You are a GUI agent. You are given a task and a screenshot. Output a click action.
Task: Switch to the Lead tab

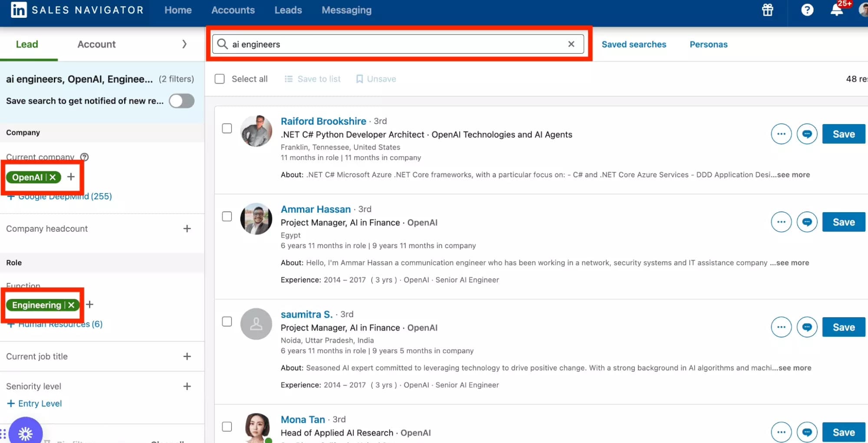click(x=27, y=44)
